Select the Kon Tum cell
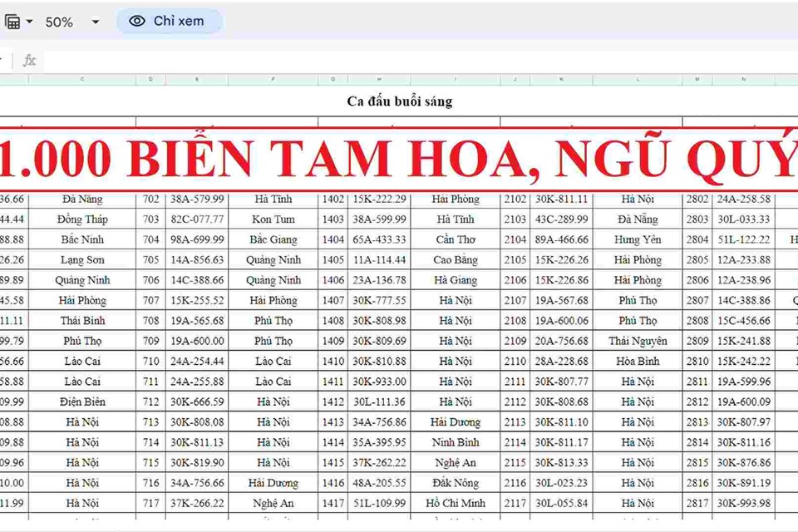The height and width of the screenshot is (532, 798). pos(273,219)
